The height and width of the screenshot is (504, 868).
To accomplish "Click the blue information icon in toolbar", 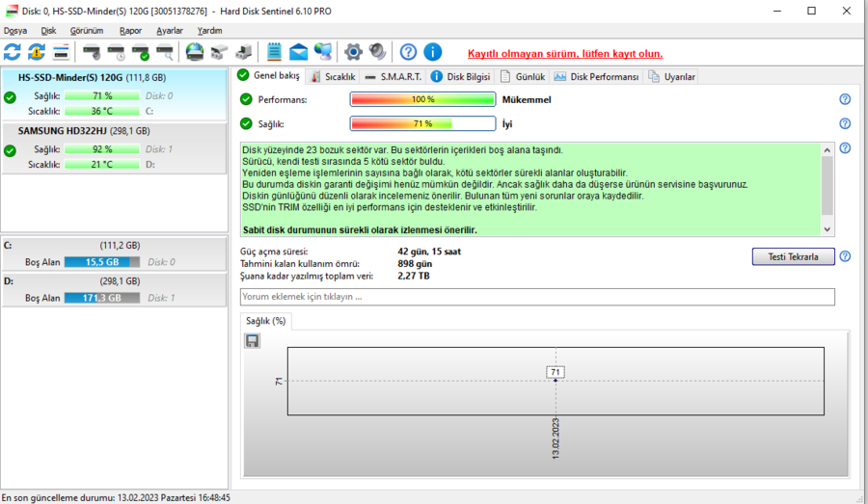I will pyautogui.click(x=433, y=52).
